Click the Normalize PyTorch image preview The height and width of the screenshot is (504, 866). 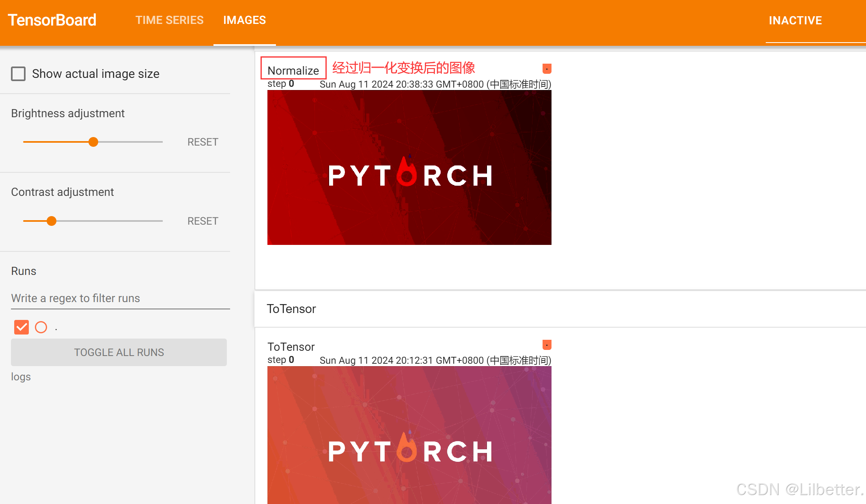point(409,167)
